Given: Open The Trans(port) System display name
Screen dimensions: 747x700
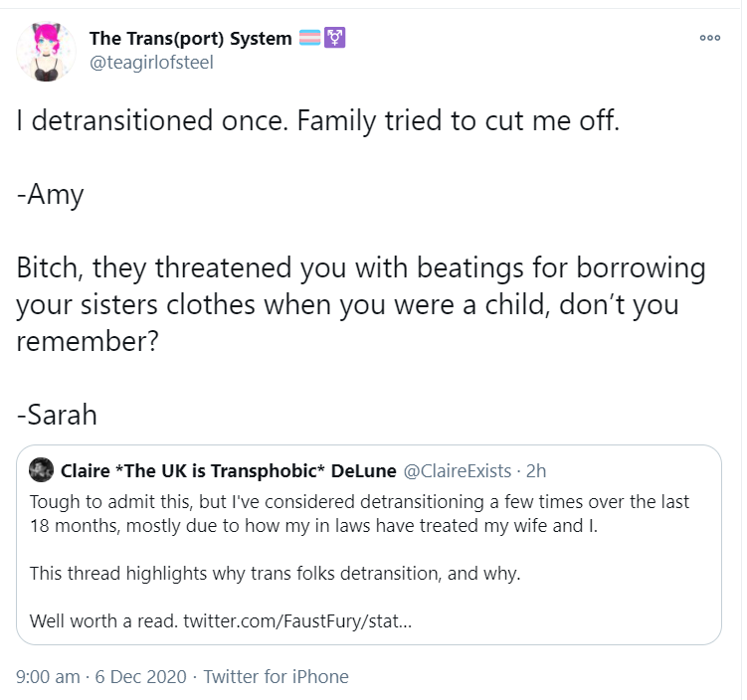Looking at the screenshot, I should pos(191,39).
